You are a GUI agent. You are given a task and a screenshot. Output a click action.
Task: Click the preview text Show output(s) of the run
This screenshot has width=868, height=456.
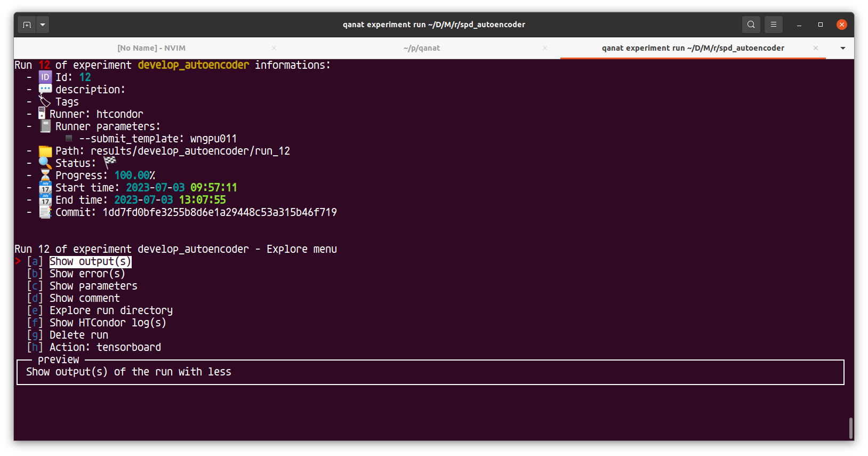[x=128, y=372]
